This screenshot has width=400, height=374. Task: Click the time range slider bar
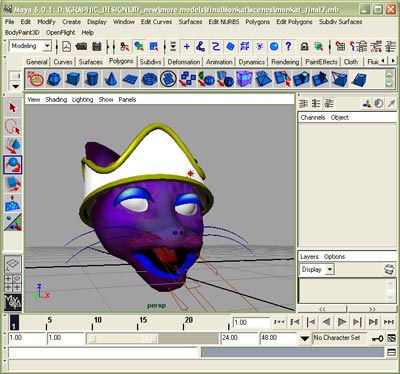tap(122, 338)
